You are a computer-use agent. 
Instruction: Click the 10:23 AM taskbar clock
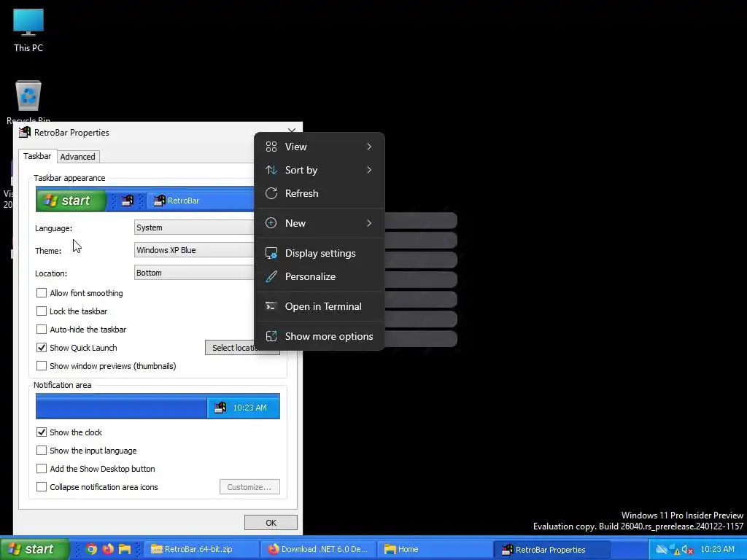[718, 550]
